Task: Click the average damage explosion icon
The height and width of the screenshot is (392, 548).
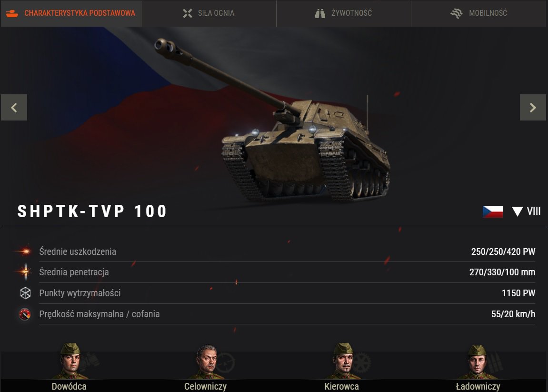Action: point(24,251)
